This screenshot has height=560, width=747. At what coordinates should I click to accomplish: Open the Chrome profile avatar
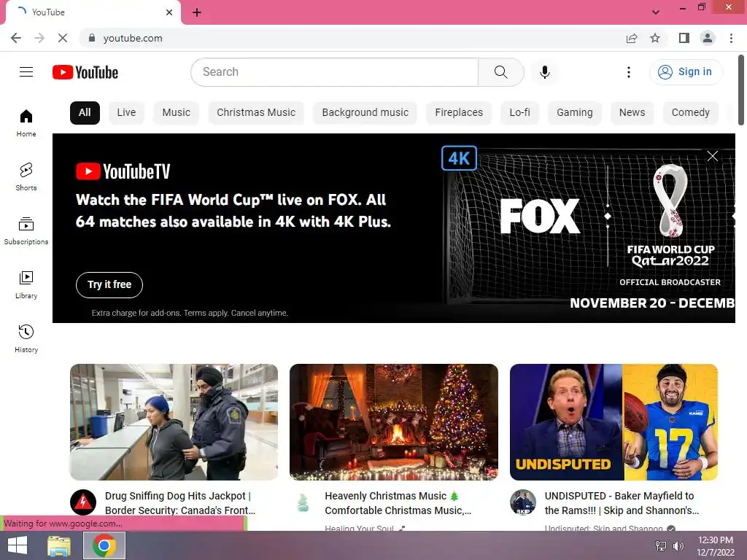pos(708,38)
